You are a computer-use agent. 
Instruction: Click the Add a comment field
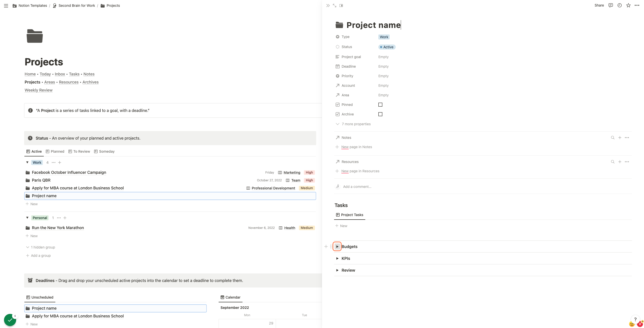click(357, 187)
